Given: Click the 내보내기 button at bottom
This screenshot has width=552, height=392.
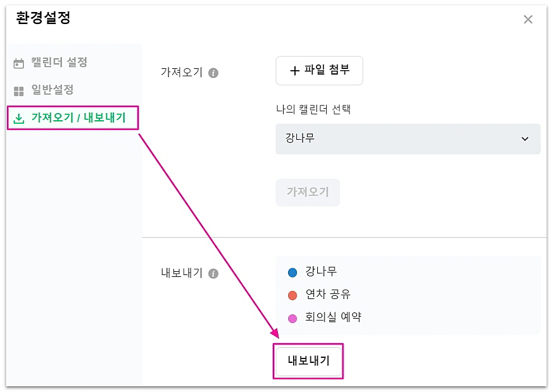Looking at the screenshot, I should [308, 361].
